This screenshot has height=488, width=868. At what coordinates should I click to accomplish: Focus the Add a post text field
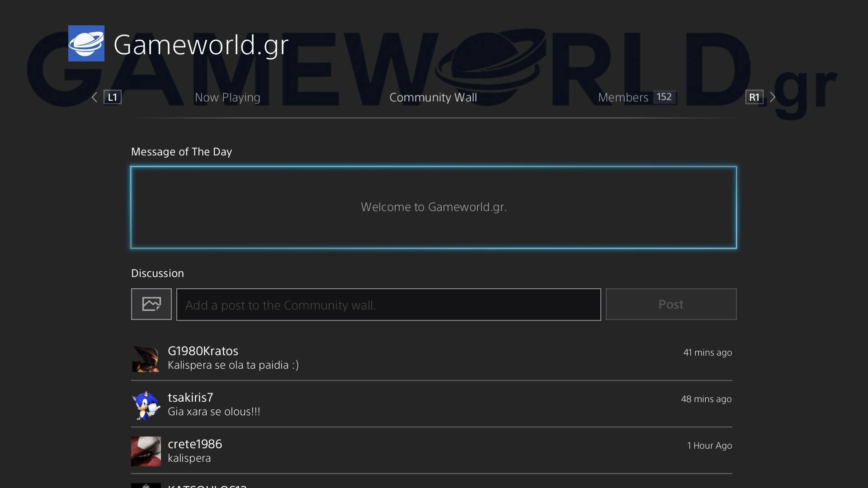tap(388, 305)
